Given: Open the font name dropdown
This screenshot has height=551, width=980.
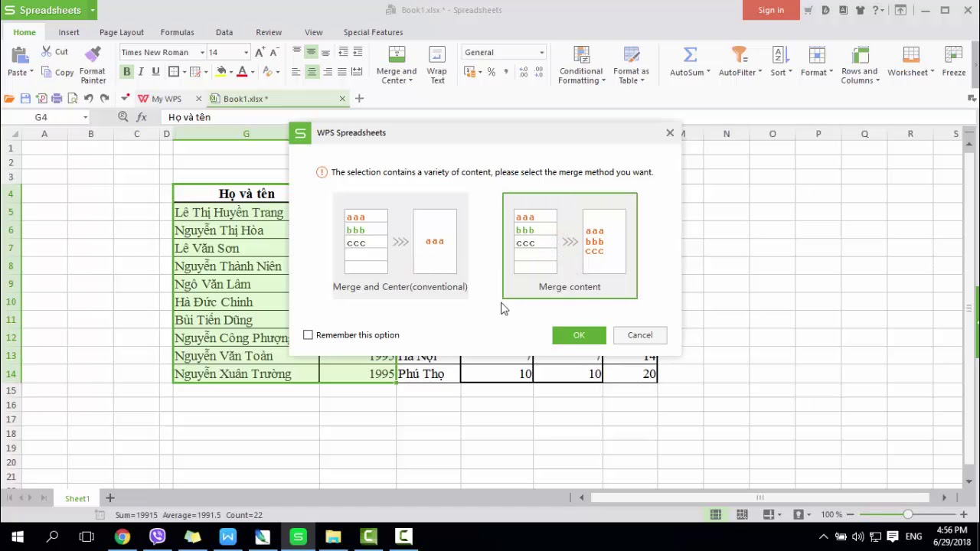Looking at the screenshot, I should click(202, 52).
